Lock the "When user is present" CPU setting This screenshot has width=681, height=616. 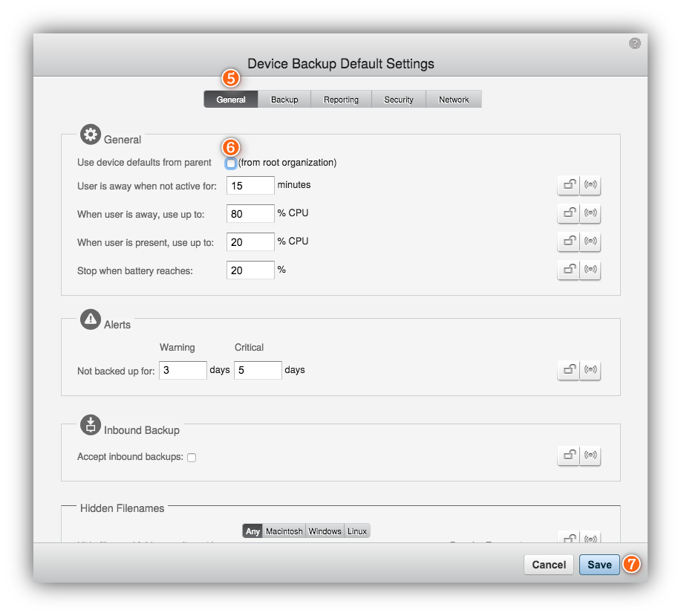tap(568, 241)
